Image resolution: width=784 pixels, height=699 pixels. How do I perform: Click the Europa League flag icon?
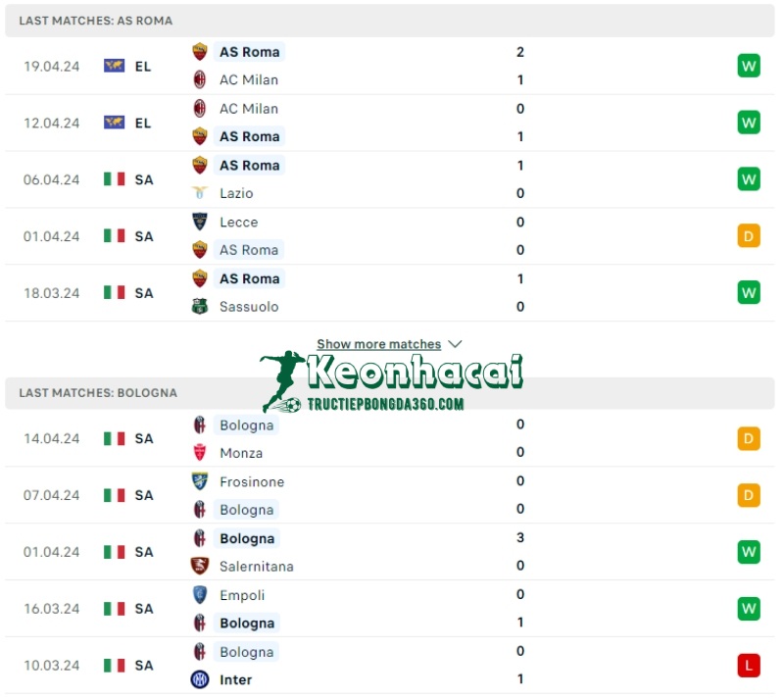click(113, 66)
